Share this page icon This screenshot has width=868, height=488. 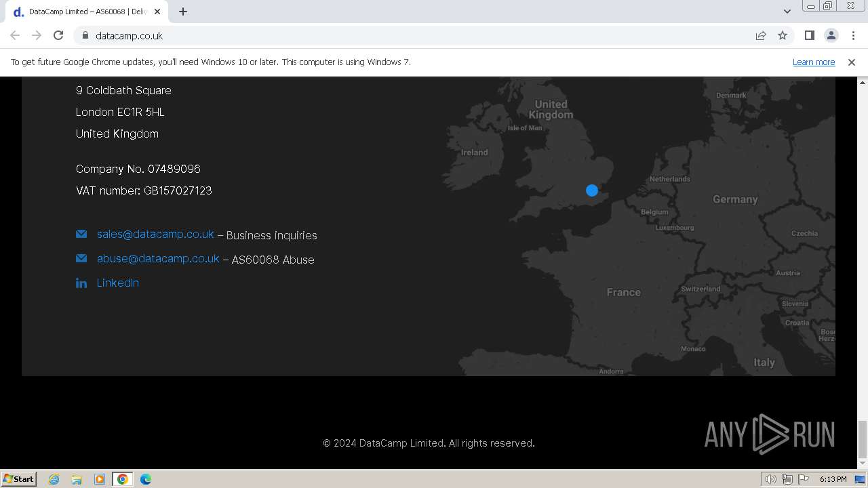(761, 35)
